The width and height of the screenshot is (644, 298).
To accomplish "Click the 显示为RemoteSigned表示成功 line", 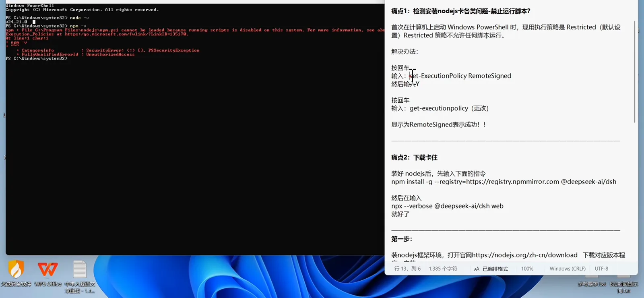I will point(439,124).
